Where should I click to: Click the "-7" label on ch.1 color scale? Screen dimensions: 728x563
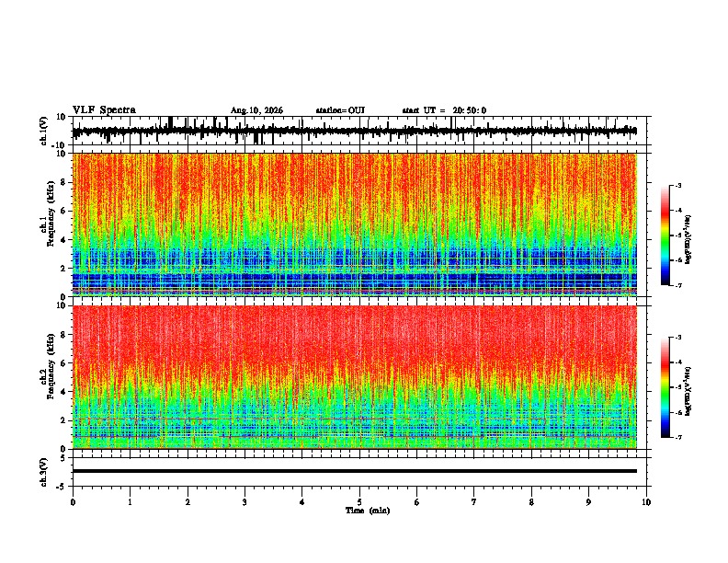tap(678, 285)
